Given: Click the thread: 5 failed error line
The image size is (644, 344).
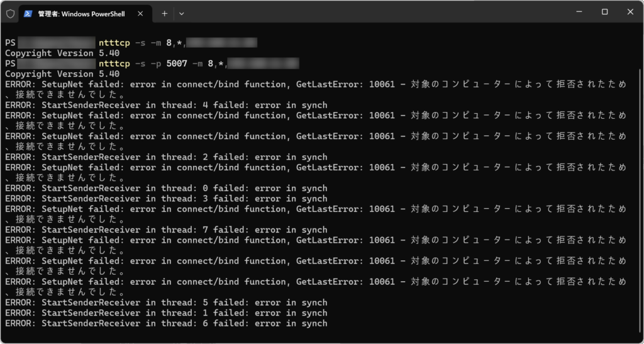Looking at the screenshot, I should pos(166,302).
